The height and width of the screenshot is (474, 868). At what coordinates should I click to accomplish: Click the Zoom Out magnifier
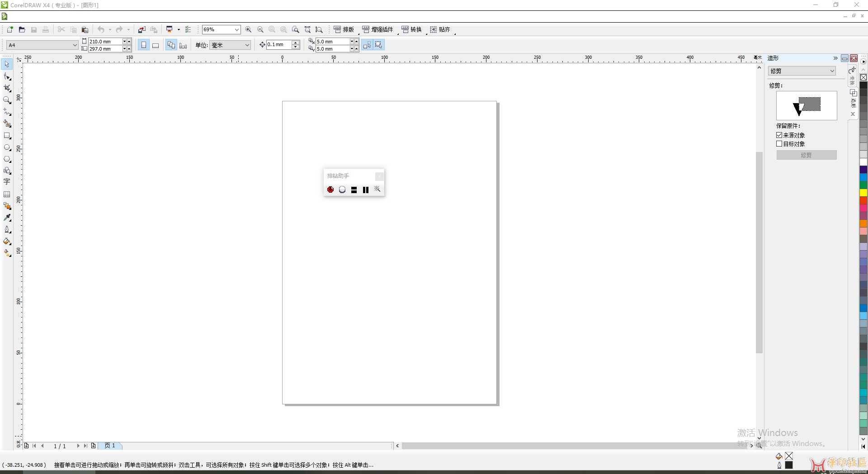point(260,29)
